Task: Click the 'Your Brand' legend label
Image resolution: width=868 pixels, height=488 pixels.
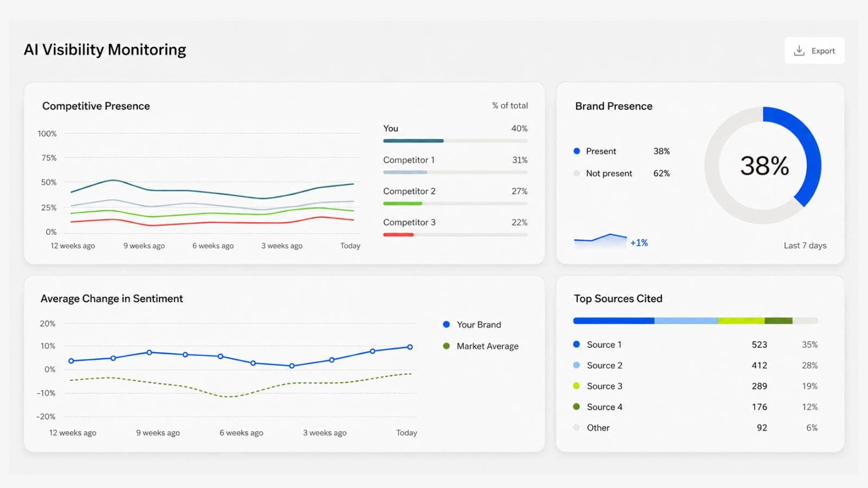Action: click(479, 325)
